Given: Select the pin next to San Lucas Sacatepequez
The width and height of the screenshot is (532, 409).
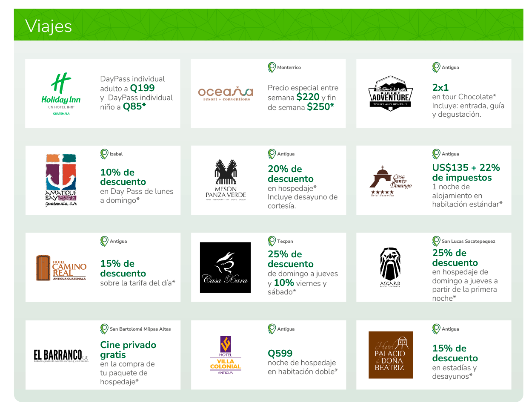Looking at the screenshot, I should [x=436, y=241].
